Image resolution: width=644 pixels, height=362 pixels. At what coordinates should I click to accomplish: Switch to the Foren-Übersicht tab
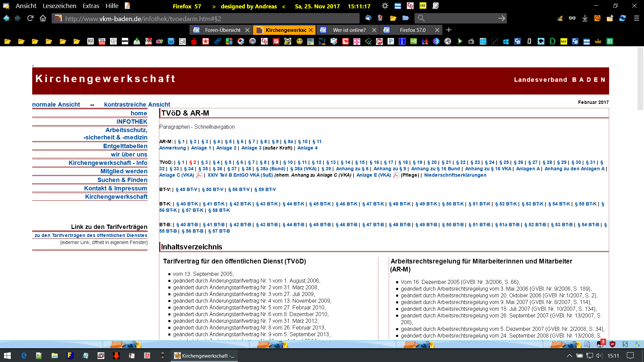[x=222, y=30]
